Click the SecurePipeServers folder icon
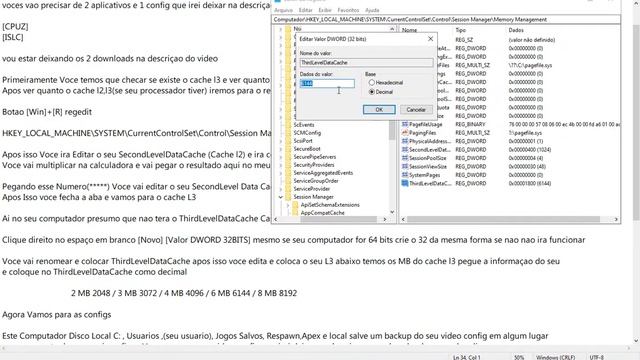This screenshot has height=360, width=640. pyautogui.click(x=288, y=157)
